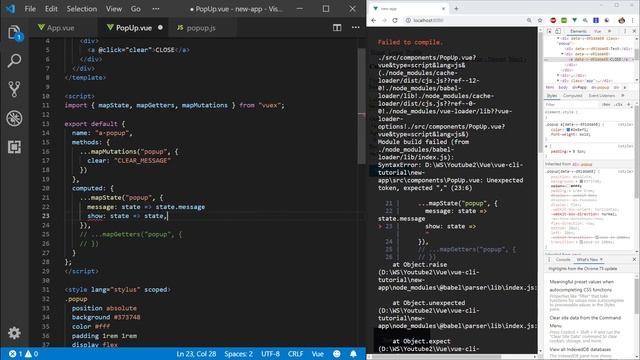Close DevTools panel
Viewport: 640px width, 360px height.
tap(634, 31)
